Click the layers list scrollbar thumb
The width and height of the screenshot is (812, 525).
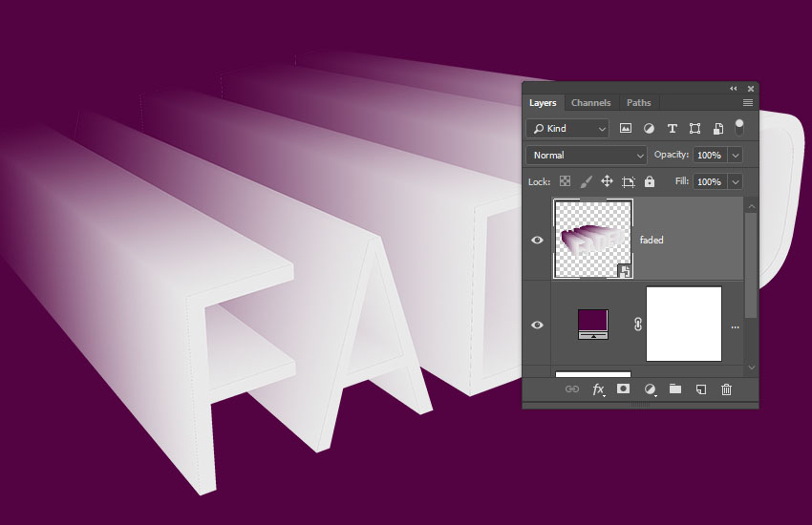coord(750,264)
